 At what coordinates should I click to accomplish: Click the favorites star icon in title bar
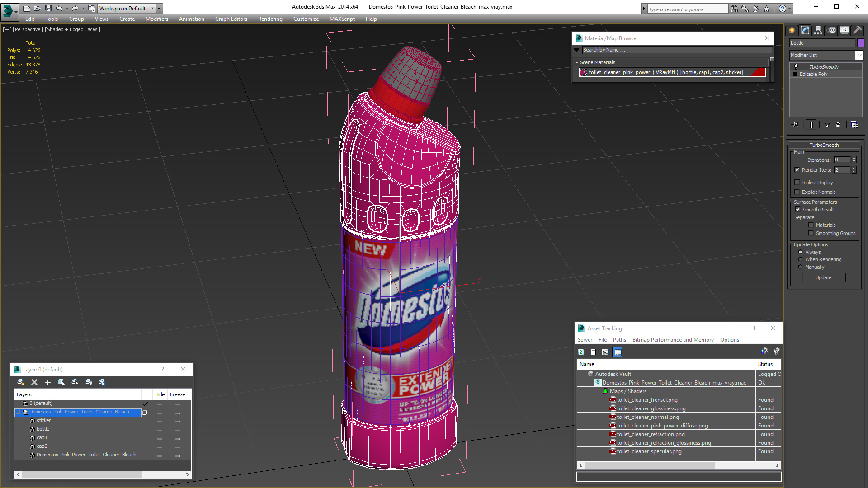[x=767, y=9]
